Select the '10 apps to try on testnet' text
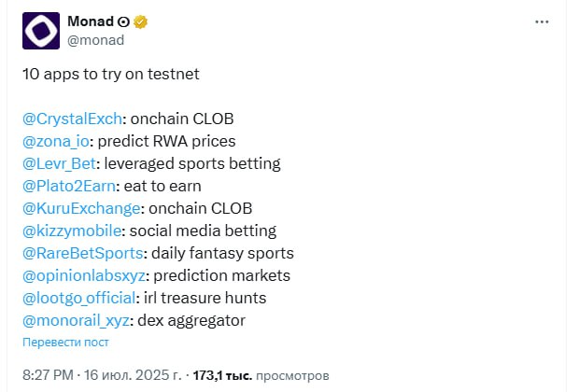This screenshot has height=392, width=579. pos(111,74)
